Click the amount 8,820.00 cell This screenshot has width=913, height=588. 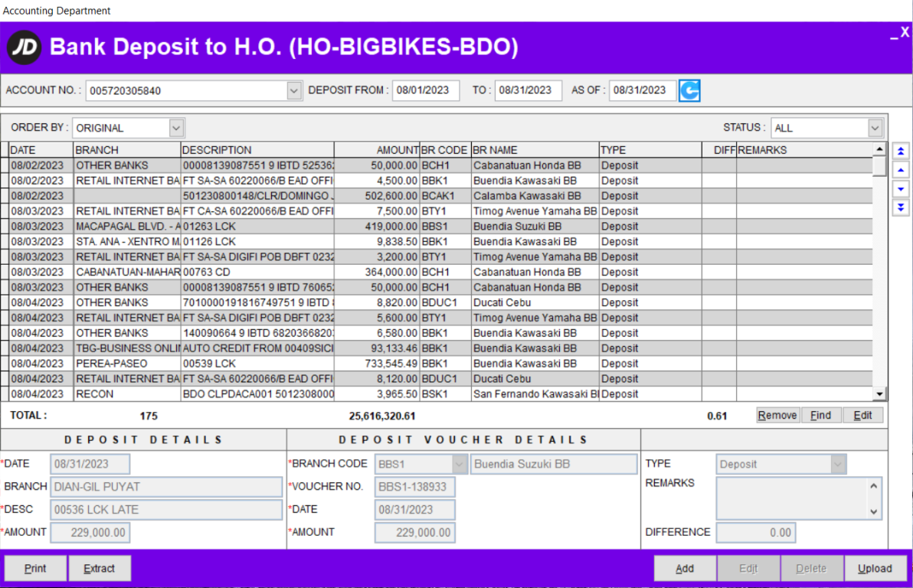click(377, 302)
